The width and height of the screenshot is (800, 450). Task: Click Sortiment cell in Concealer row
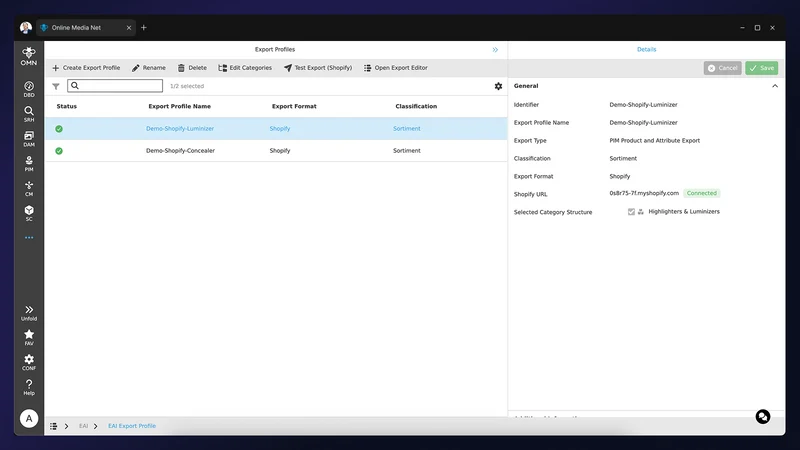coord(407,151)
